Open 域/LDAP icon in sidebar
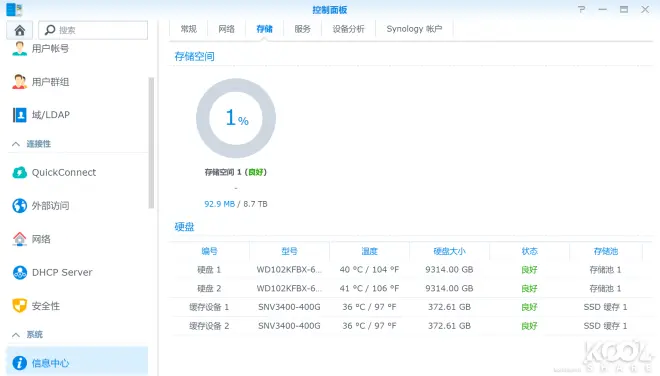660x376 pixels. [19, 115]
